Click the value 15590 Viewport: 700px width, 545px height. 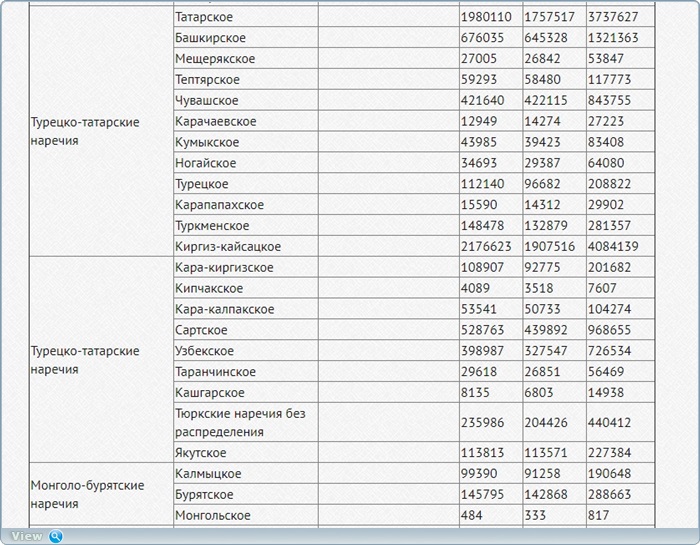pos(479,204)
